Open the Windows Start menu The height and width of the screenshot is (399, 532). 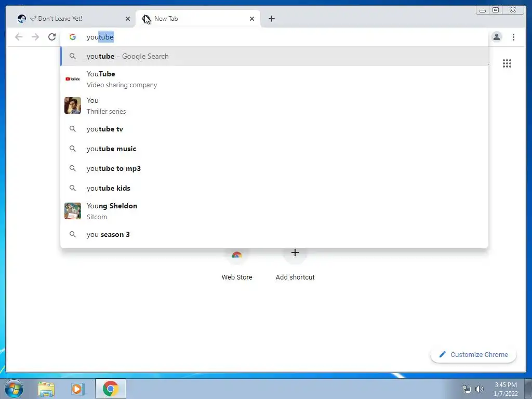(14, 389)
